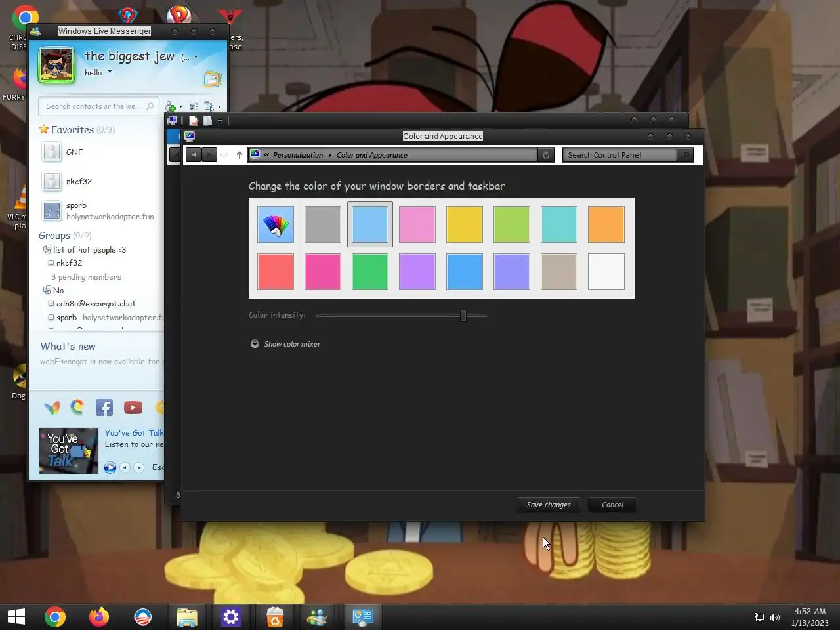Click the Search contacts field in Messenger
The width and height of the screenshot is (840, 630).
[98, 106]
